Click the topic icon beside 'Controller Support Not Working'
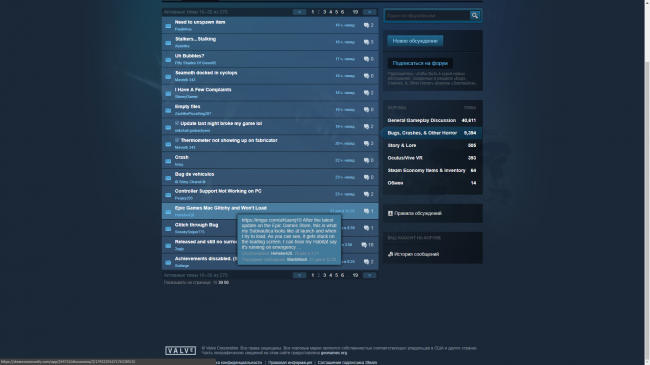 (x=168, y=195)
